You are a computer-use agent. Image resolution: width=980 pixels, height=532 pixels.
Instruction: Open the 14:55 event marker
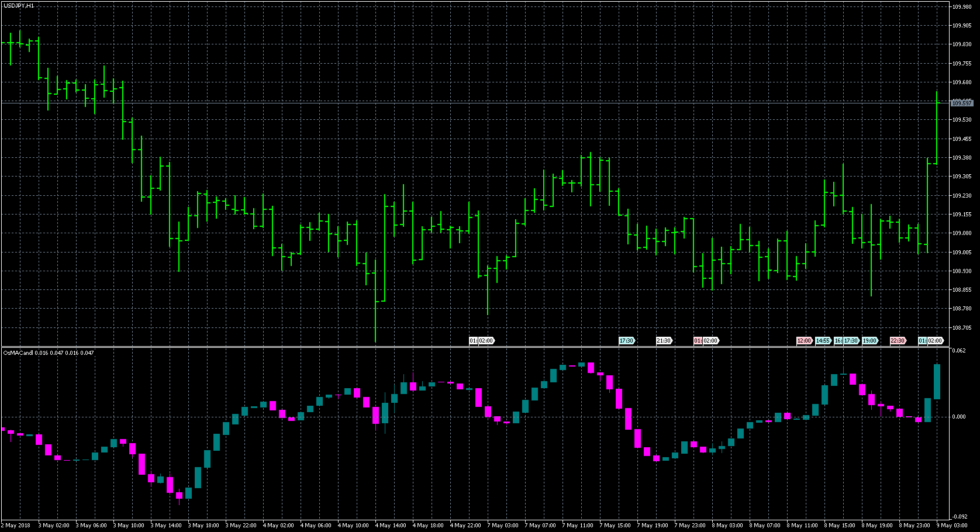(x=823, y=341)
